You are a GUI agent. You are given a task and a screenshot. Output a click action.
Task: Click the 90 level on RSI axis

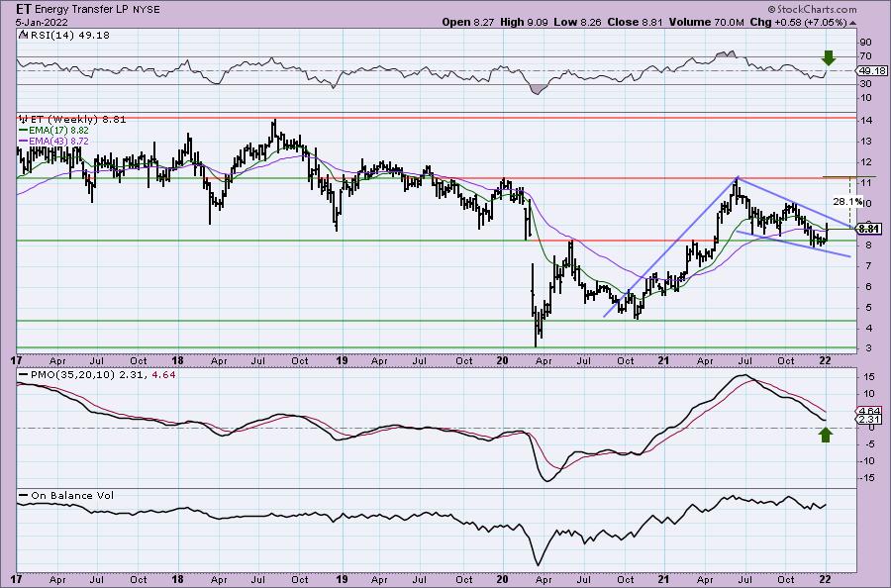866,43
